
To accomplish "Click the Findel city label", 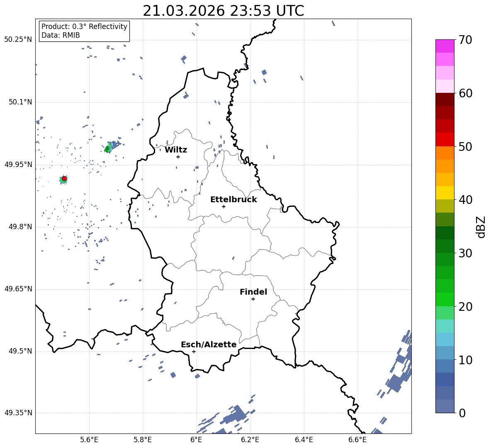I will coord(253,292).
